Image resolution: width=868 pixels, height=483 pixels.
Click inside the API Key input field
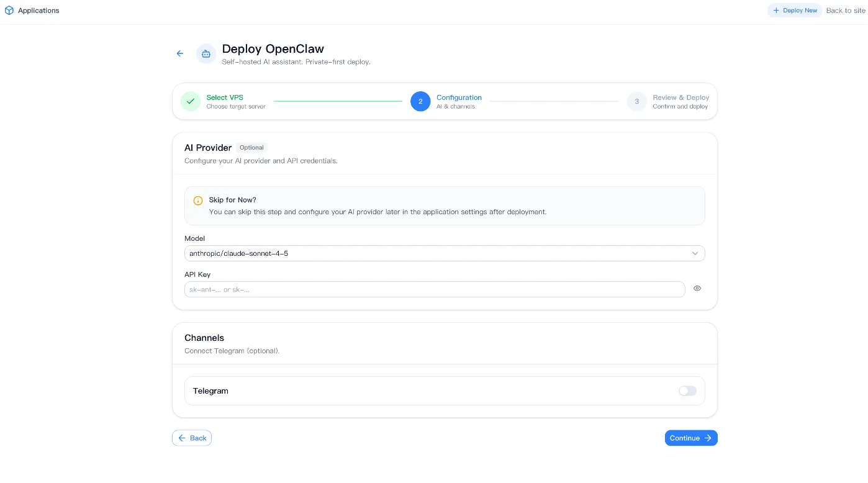click(435, 289)
